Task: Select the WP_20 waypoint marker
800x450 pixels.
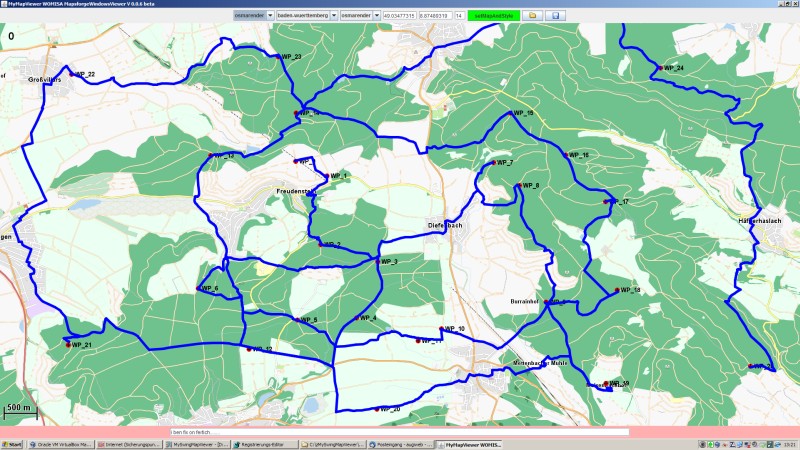Action: pos(377,409)
